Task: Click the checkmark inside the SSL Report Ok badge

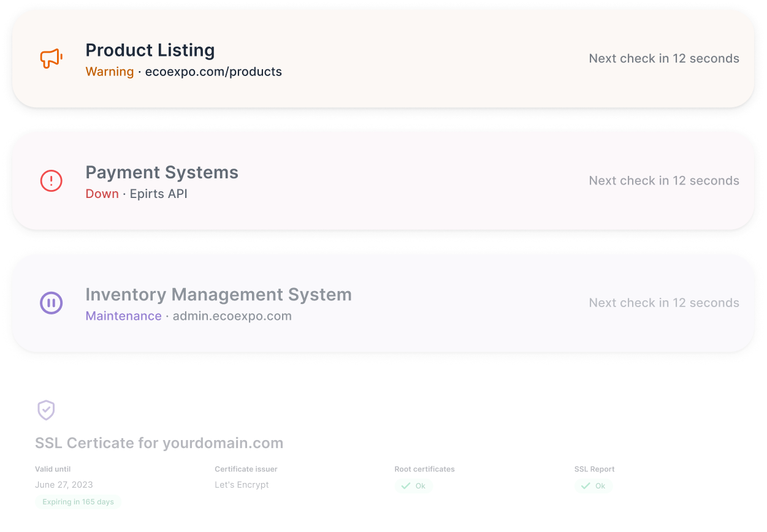Action: click(585, 485)
